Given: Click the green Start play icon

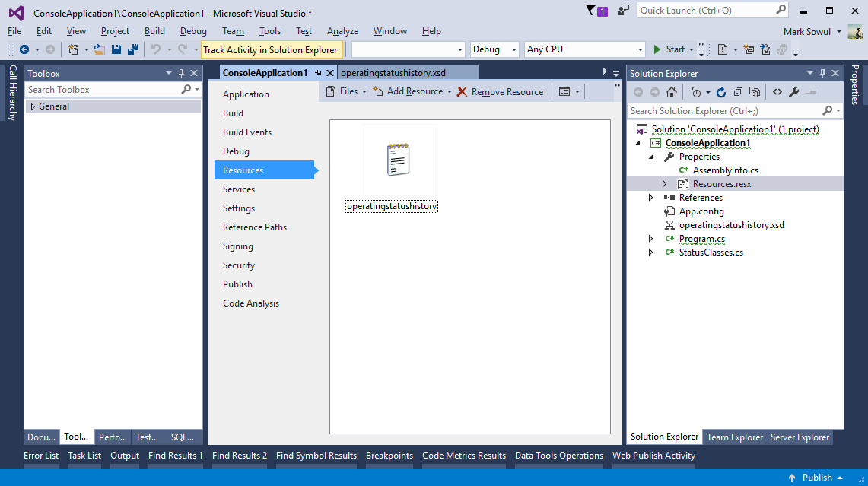Looking at the screenshot, I should (657, 50).
